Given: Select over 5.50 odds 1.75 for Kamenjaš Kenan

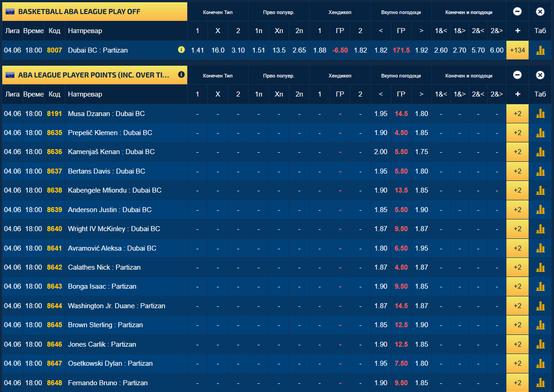Looking at the screenshot, I should pos(422,152).
